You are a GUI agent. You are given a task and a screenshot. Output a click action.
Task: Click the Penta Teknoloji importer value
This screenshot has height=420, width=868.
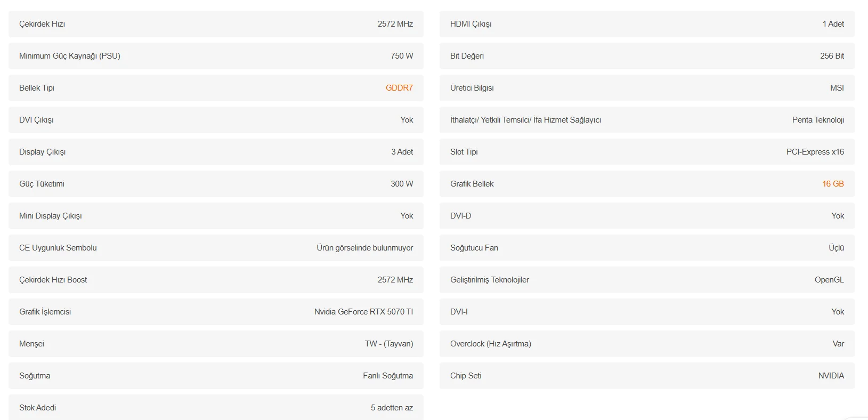pyautogui.click(x=818, y=120)
